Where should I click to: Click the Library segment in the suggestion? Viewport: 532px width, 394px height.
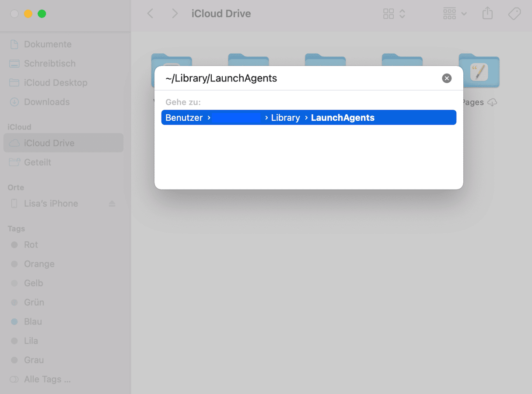coord(285,118)
